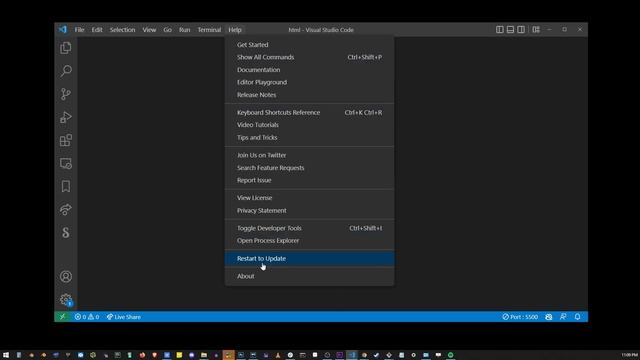Choose Show All Commands
This screenshot has height=360, width=640.
coord(309,57)
